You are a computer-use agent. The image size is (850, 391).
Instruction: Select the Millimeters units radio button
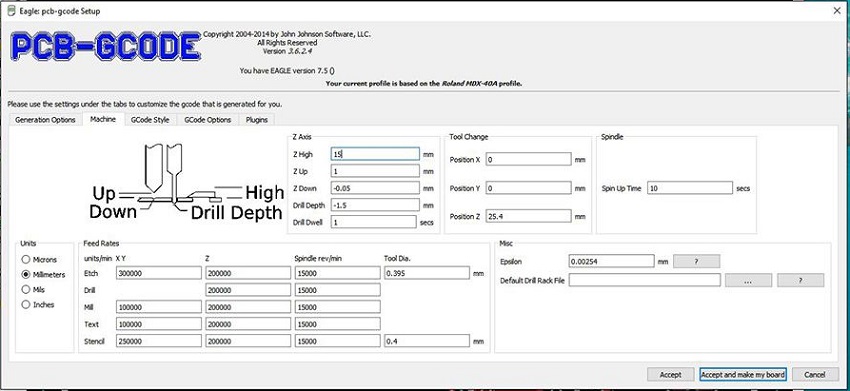click(x=25, y=274)
